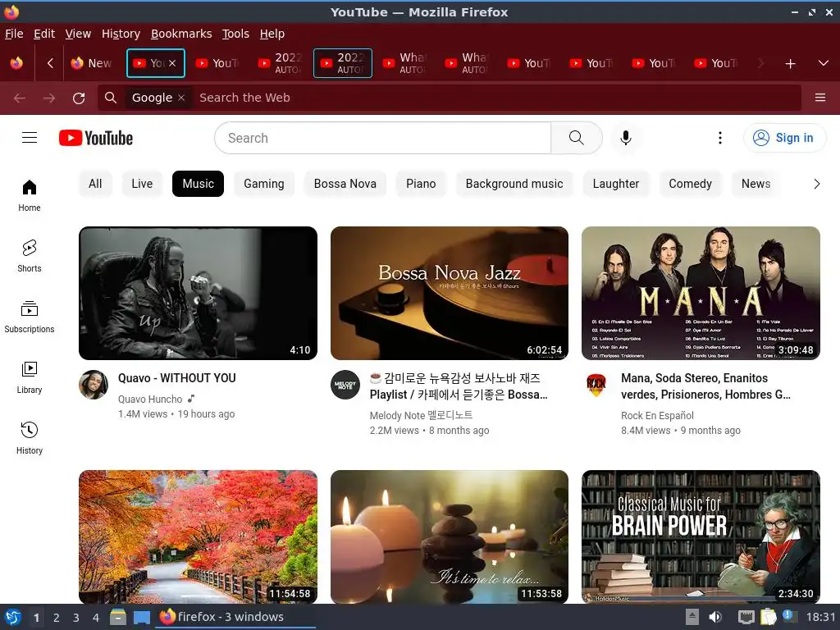Image resolution: width=840 pixels, height=630 pixels.
Task: Open the Bookmarks menu
Action: [181, 34]
